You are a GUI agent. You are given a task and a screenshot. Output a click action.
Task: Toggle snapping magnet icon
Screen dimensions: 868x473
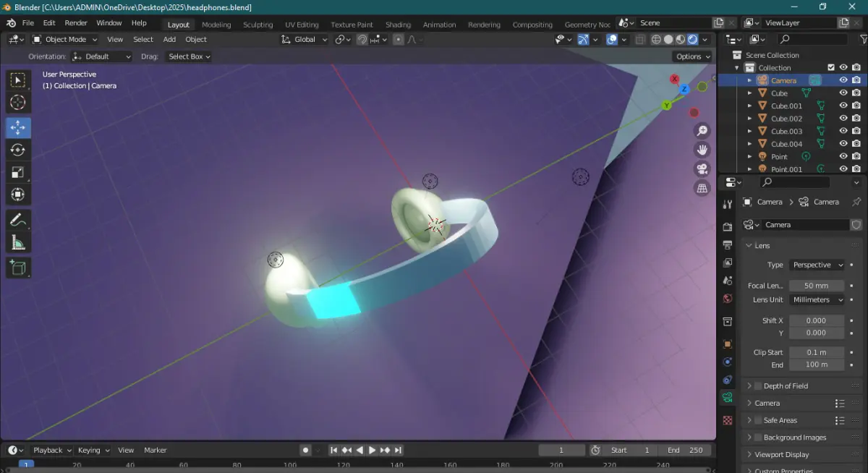(x=362, y=40)
